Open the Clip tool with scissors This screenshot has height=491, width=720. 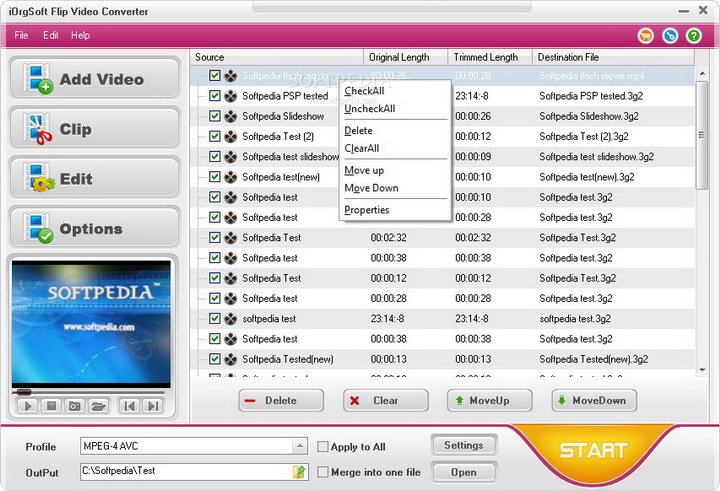tap(94, 128)
